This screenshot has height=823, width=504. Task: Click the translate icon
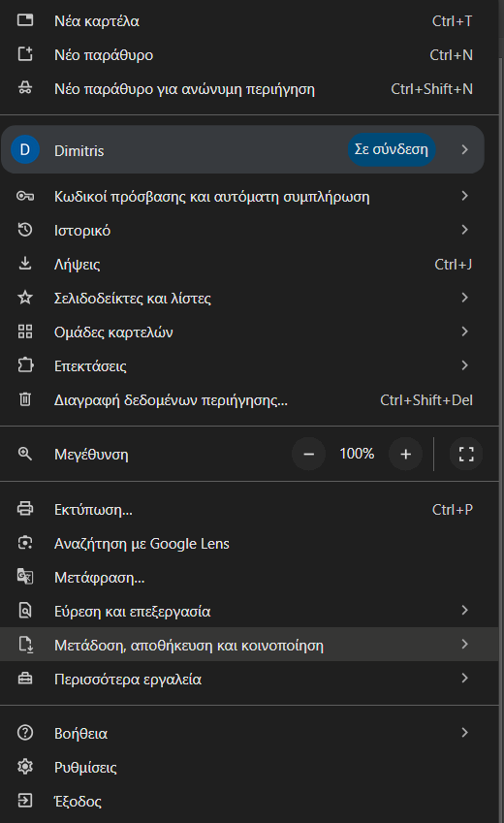click(24, 577)
